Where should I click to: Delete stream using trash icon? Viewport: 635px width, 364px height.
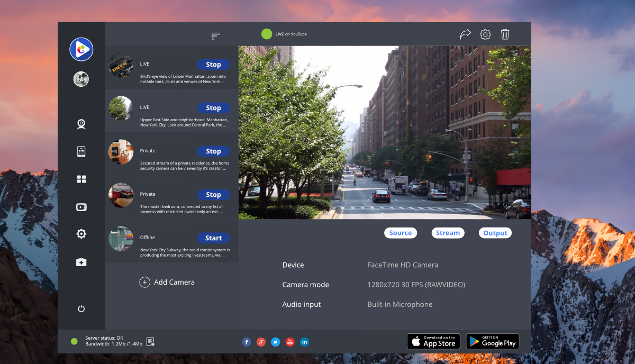(505, 34)
